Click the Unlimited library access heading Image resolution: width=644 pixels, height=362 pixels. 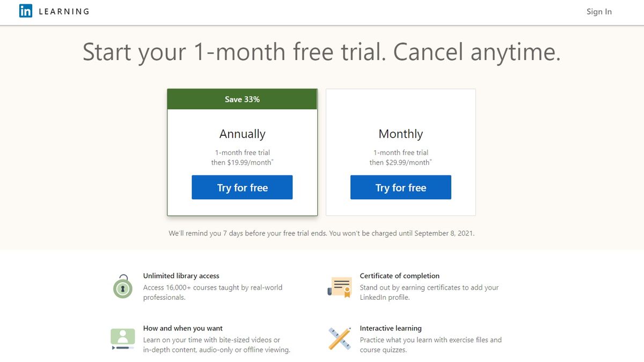click(181, 276)
